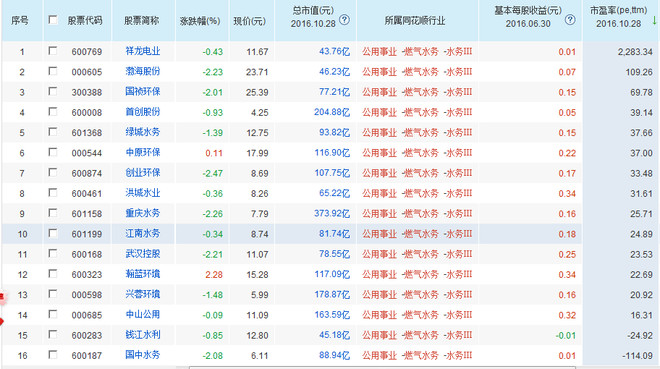Open the help icon beside 基本每股收益(元) header
Viewport: 660px width, 369px height.
click(x=570, y=19)
